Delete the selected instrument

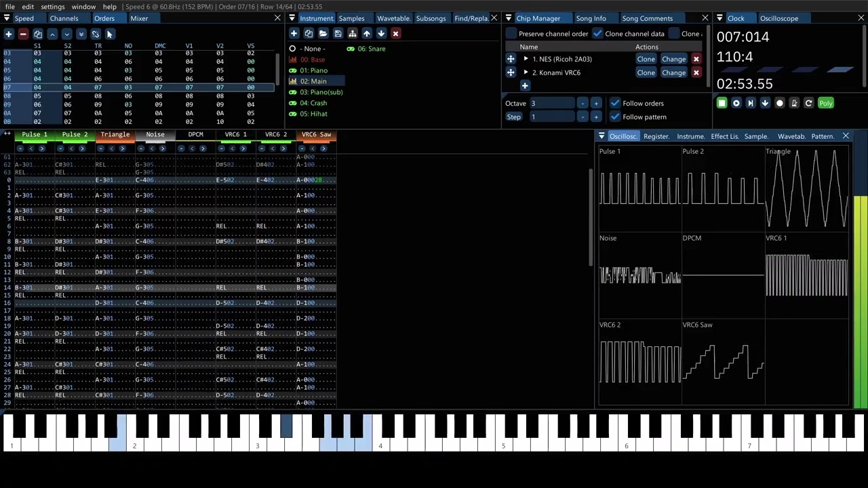click(395, 34)
